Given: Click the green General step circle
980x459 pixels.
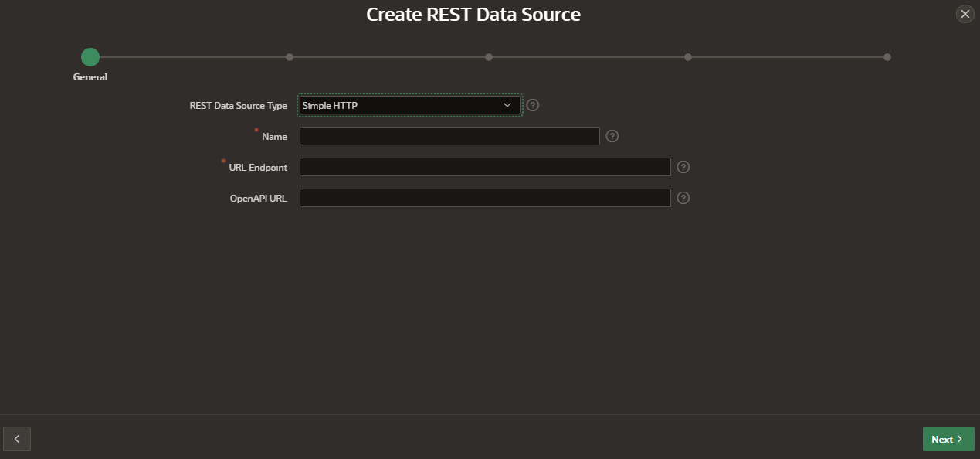Looking at the screenshot, I should point(90,56).
